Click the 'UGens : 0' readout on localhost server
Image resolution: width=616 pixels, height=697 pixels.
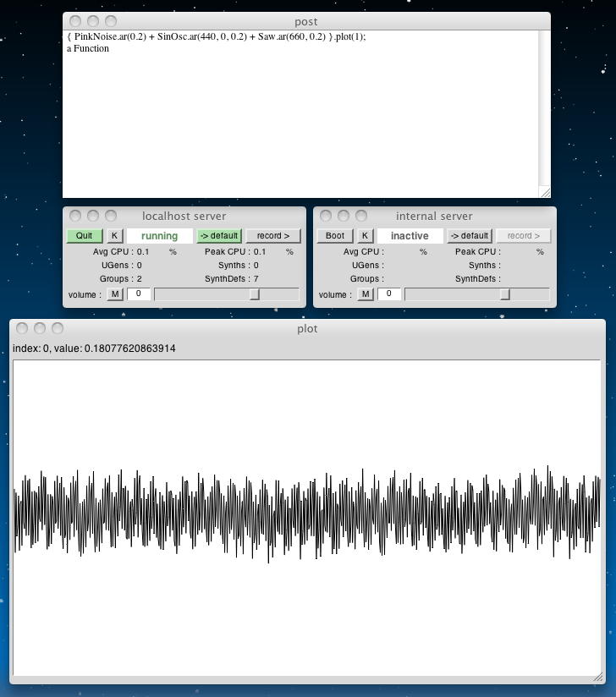tap(122, 266)
